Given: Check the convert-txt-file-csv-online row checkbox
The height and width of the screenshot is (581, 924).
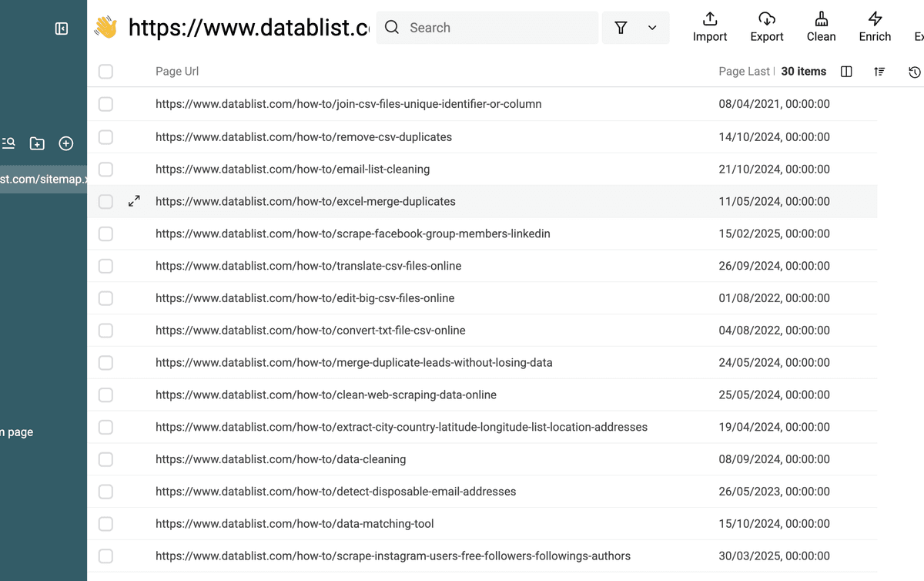Looking at the screenshot, I should (105, 331).
